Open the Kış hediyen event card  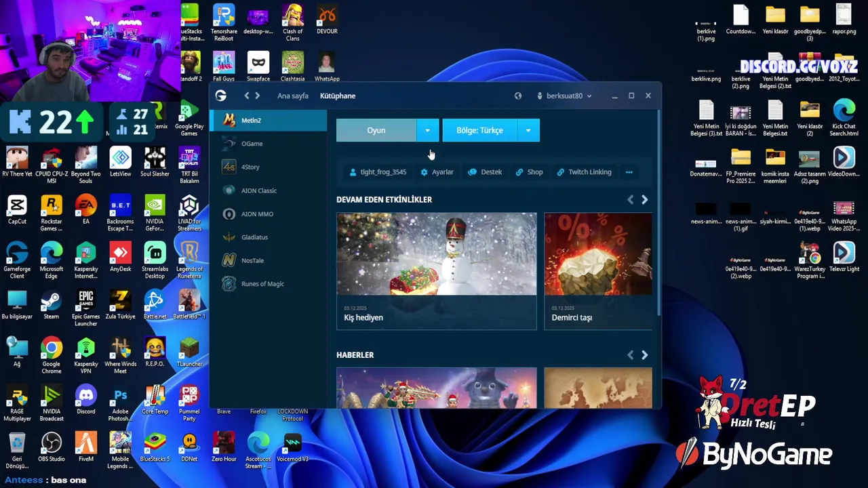pyautogui.click(x=437, y=271)
